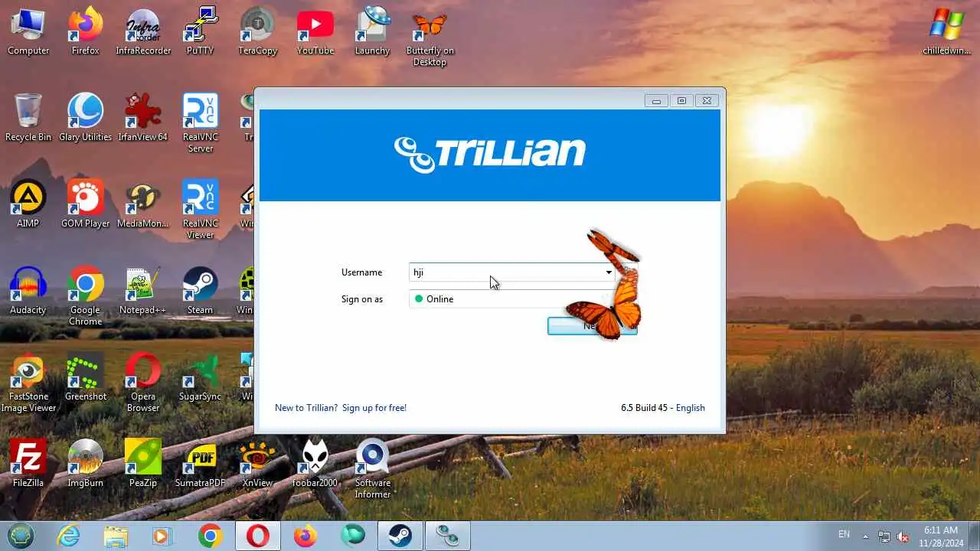Click the SumatraPDF desktop icon
The image size is (980, 551).
click(200, 464)
